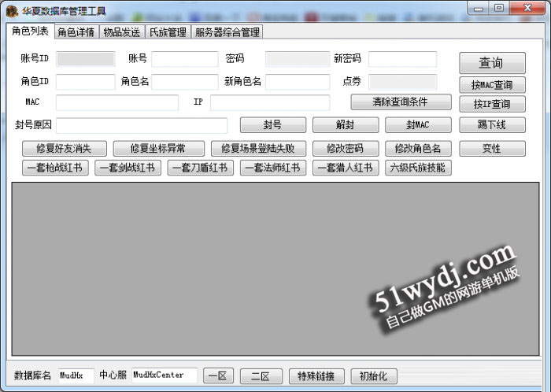Image resolution: width=551 pixels, height=392 pixels.
Task: Switch to the 角色列表 tab
Action: click(30, 31)
